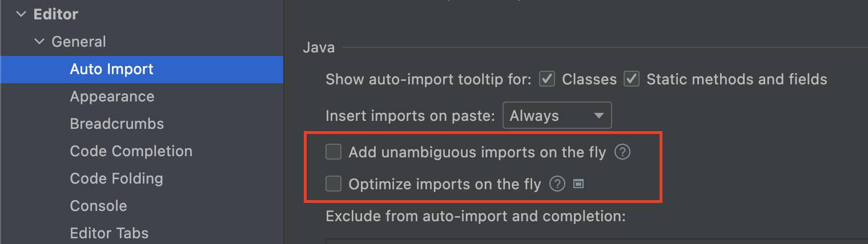The width and height of the screenshot is (868, 244).
Task: Open Editor Tabs settings
Action: pyautogui.click(x=108, y=233)
